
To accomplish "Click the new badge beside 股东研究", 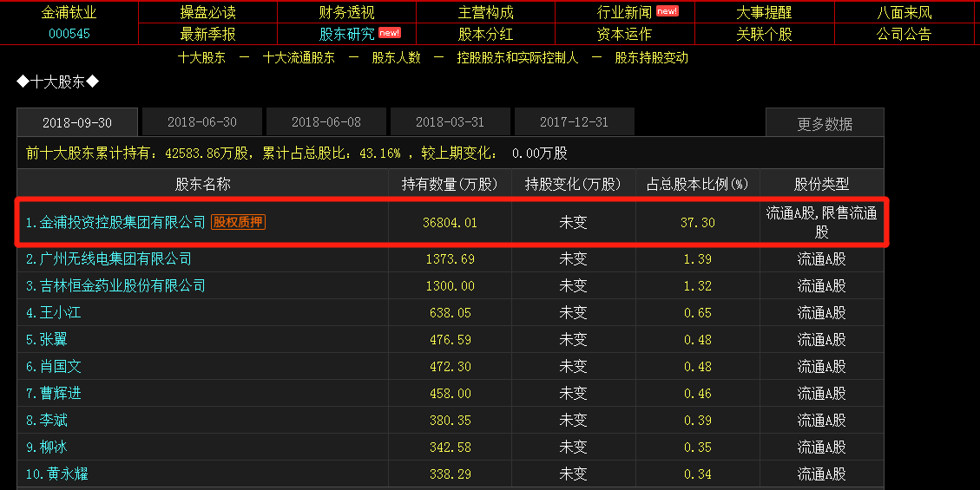I will click(x=390, y=33).
